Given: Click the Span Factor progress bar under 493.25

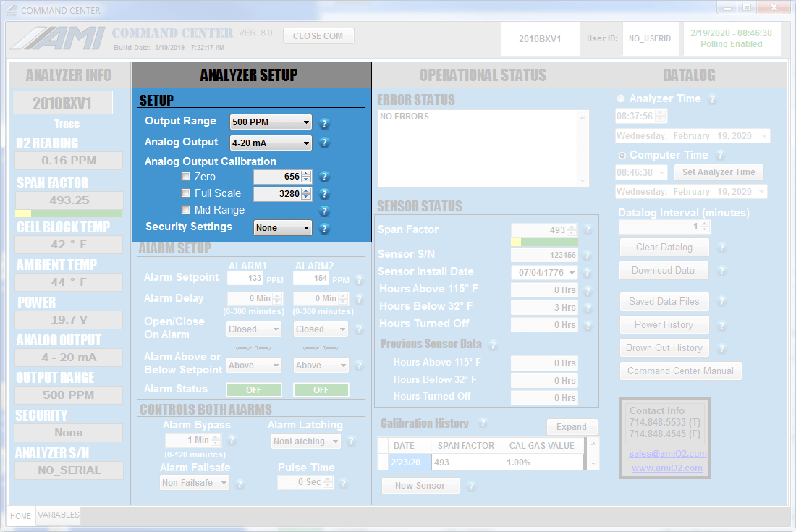Looking at the screenshot, I should coord(69,214).
